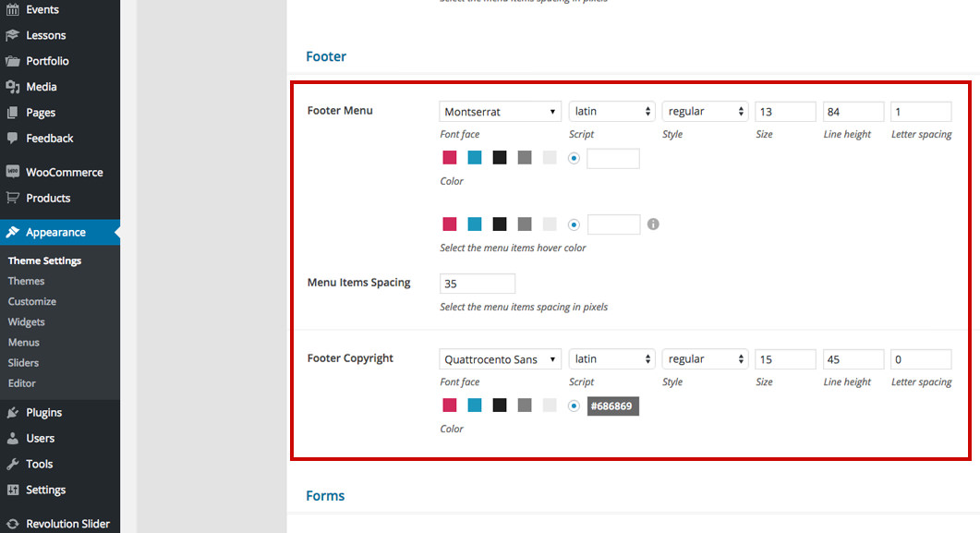Click the Lessons graduation cap icon
This screenshot has height=533, width=980.
tap(13, 35)
